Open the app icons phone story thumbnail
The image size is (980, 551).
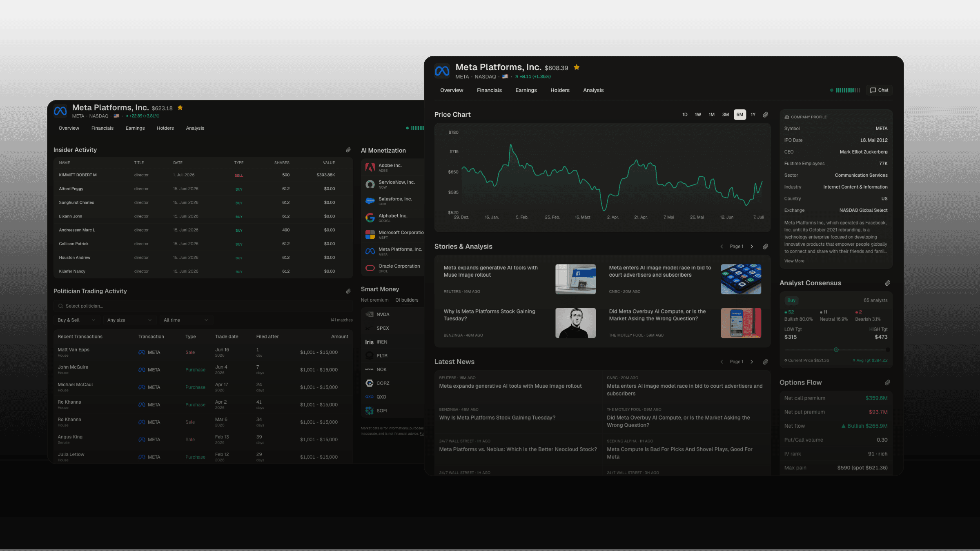(741, 280)
